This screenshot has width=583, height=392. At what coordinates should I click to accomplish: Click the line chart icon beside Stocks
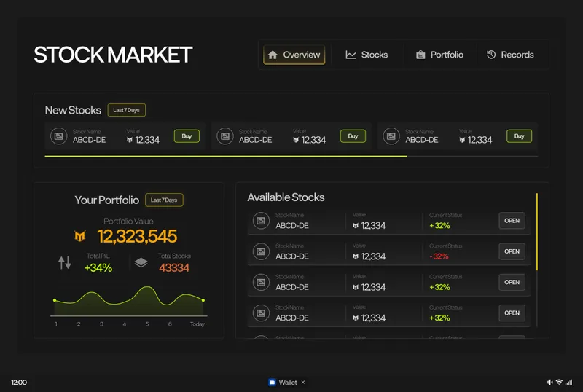(x=351, y=55)
